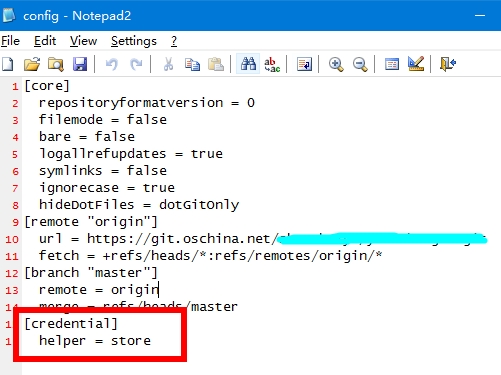Open Find with binoculars icon

coord(248,64)
